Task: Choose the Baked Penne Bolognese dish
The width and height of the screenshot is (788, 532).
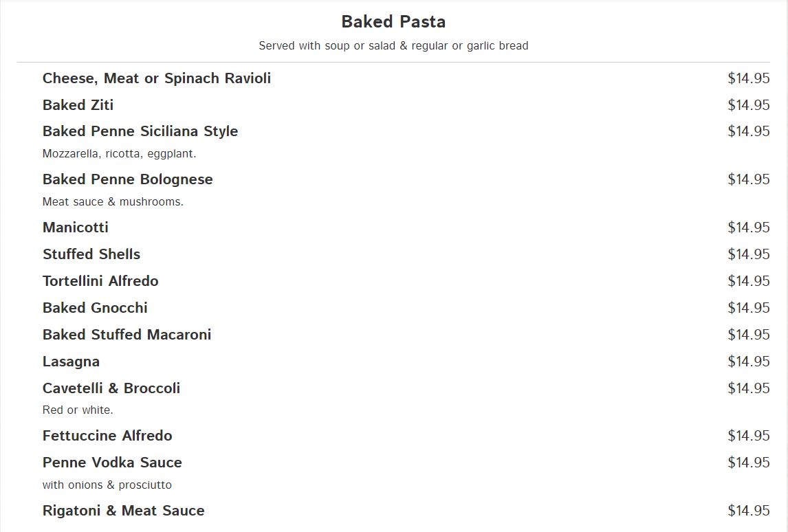Action: pyautogui.click(x=128, y=179)
